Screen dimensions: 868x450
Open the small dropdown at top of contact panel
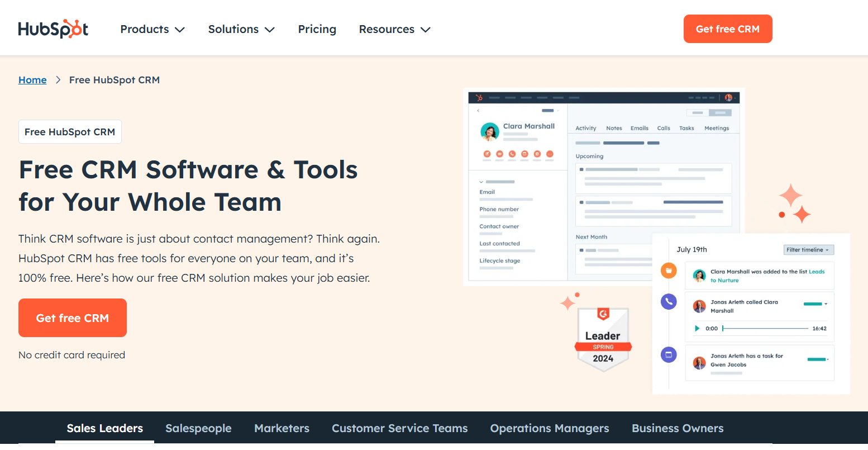tap(550, 111)
